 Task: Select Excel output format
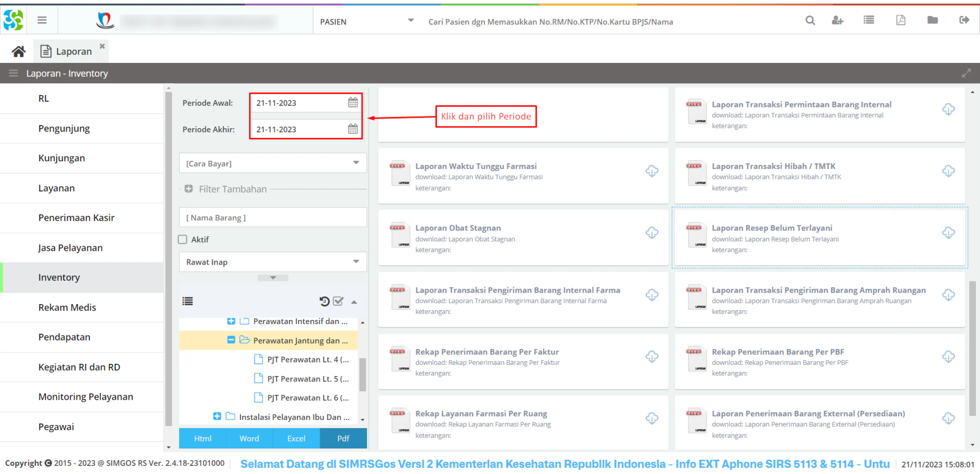(x=296, y=438)
